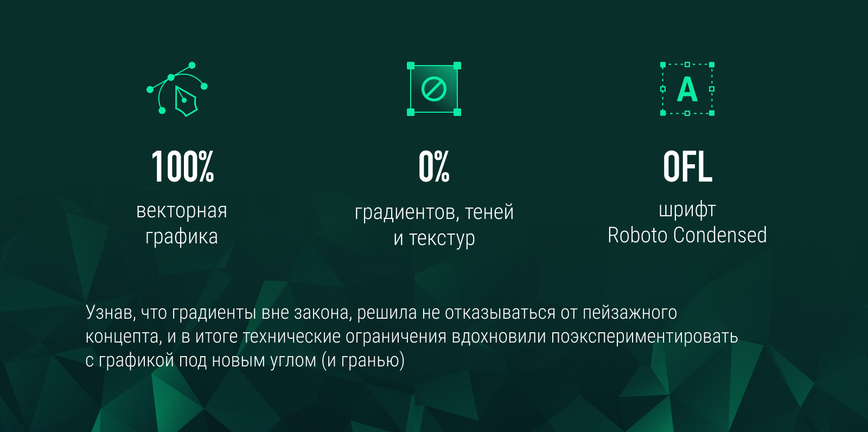868x432 pixels.
Task: Click bottom-left corner handle of text frame icon
Action: pos(663,113)
